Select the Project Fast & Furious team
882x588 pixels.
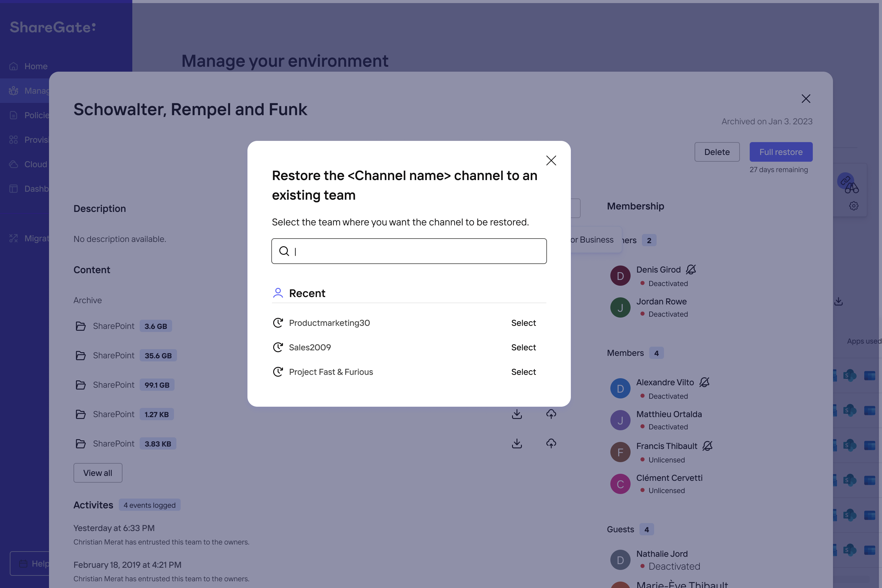(523, 371)
